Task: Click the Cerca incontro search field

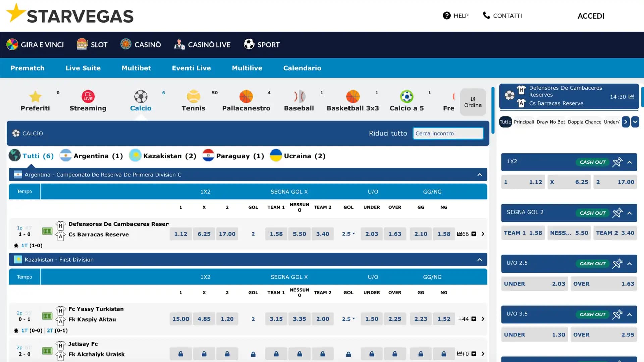Action: tap(448, 133)
